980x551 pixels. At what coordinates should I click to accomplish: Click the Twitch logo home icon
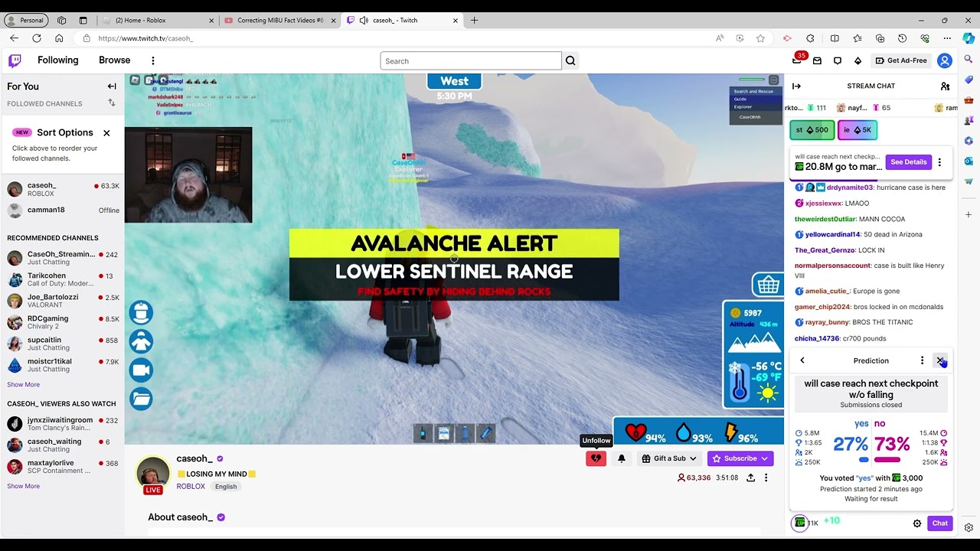pyautogui.click(x=15, y=60)
